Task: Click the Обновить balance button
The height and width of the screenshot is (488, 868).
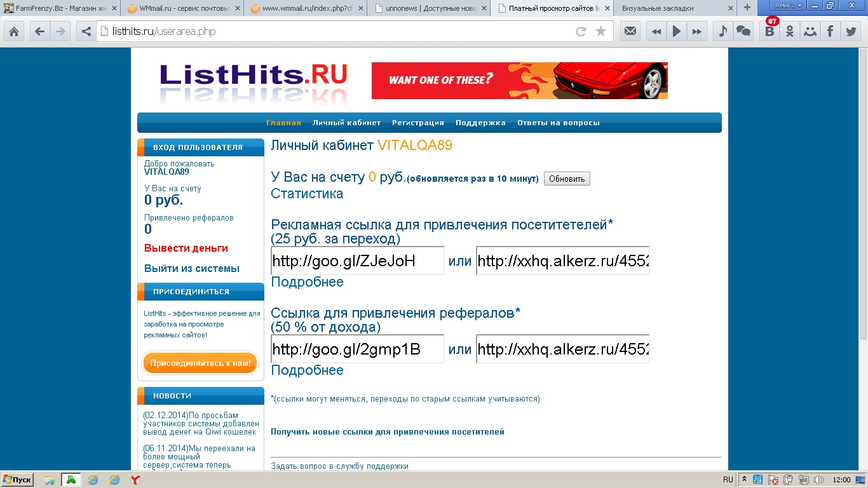Action: point(567,179)
